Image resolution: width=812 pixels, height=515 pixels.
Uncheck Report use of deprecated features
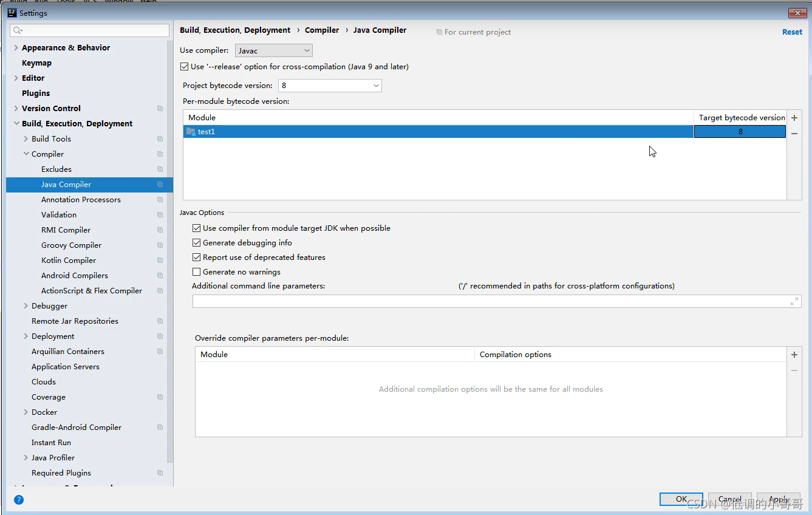[196, 257]
